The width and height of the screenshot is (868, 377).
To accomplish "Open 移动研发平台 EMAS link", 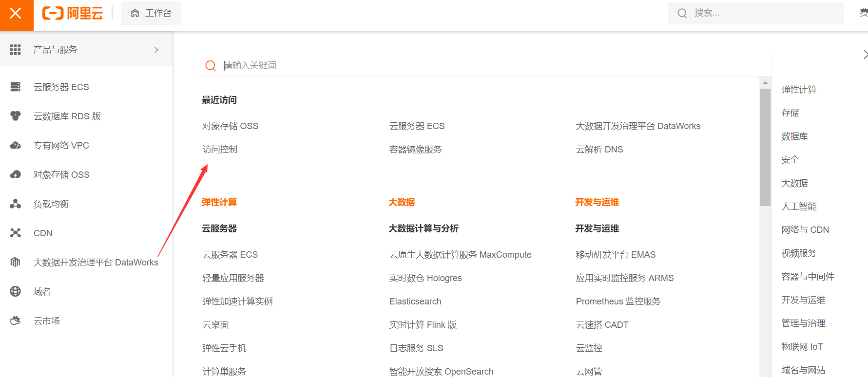I will coord(616,255).
